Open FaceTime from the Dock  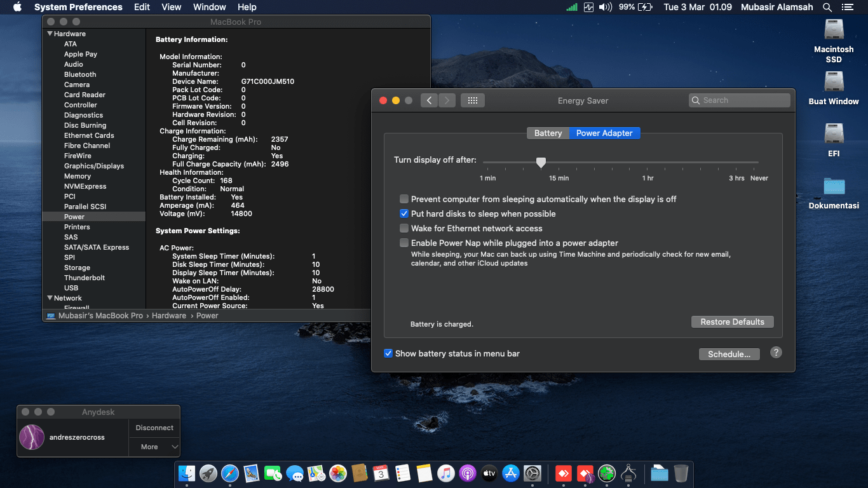pyautogui.click(x=273, y=473)
